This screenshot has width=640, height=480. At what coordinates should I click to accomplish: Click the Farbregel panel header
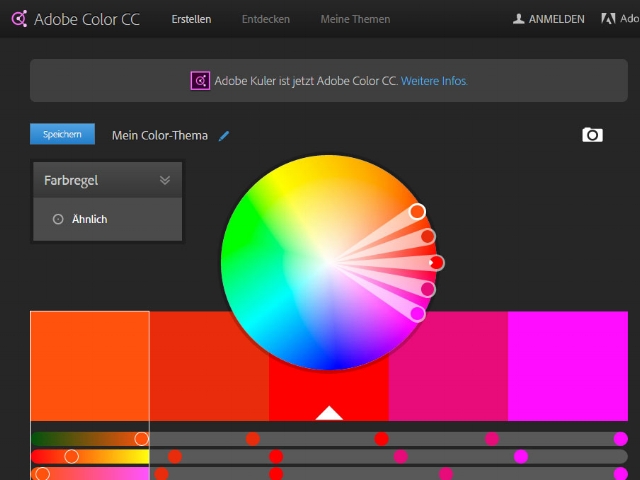[107, 180]
